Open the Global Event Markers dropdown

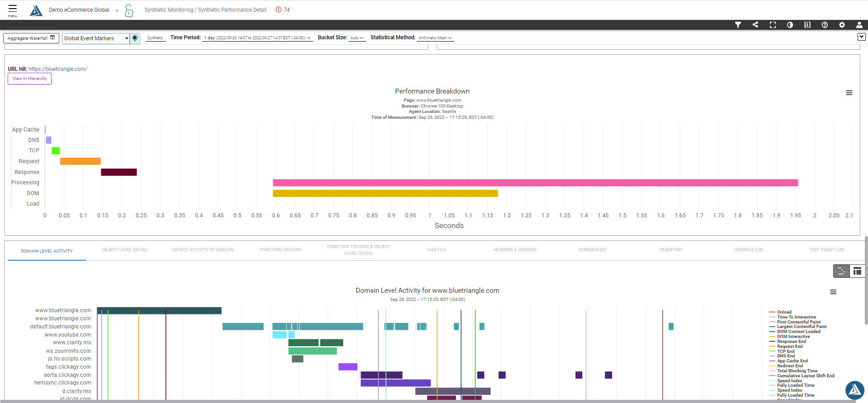(x=96, y=38)
